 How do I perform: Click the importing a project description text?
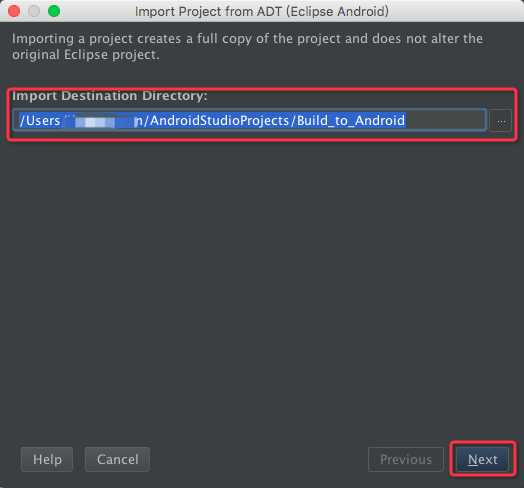pyautogui.click(x=247, y=46)
